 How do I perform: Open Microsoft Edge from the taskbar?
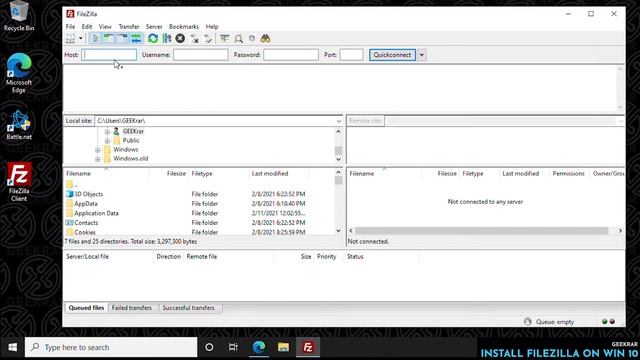click(258, 347)
